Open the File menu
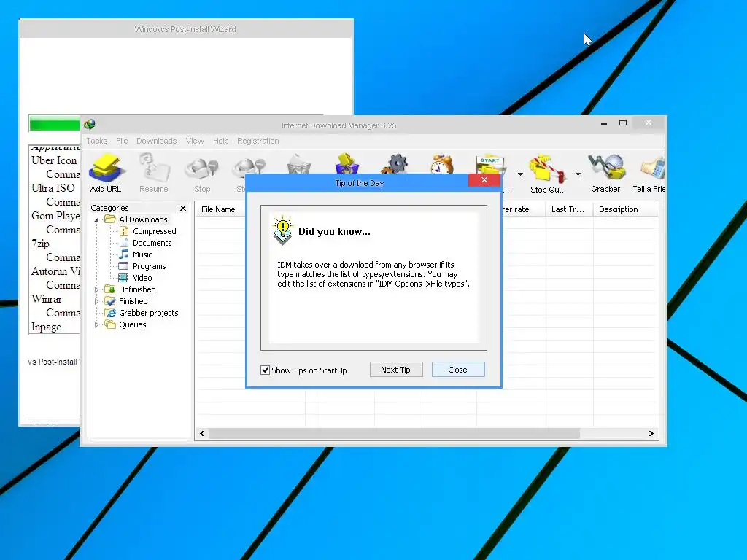Viewport: 747px width, 560px height. click(x=122, y=141)
